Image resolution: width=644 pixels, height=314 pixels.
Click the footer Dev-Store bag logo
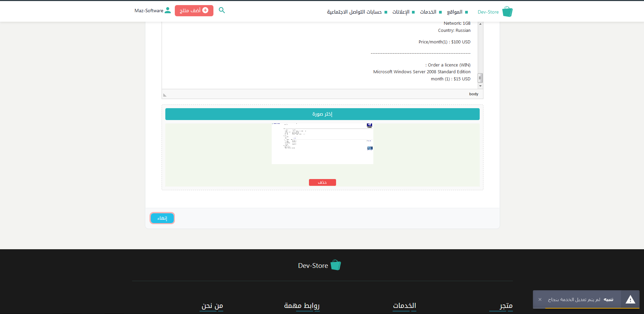[335, 265]
